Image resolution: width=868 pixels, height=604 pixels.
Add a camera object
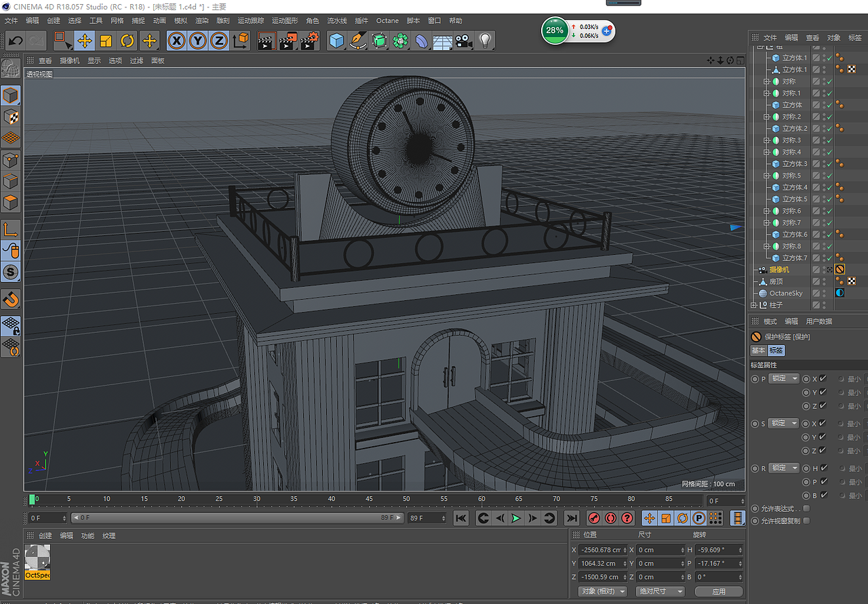(463, 41)
